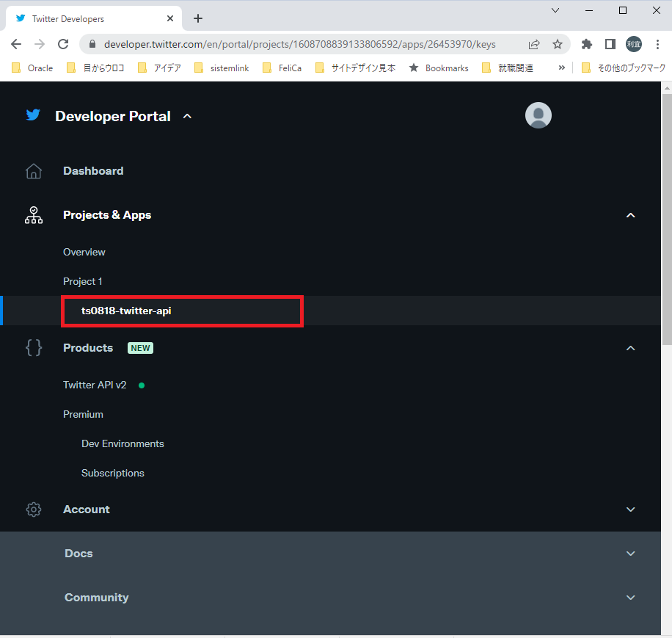Viewport: 672px width, 638px height.
Task: Collapse the Projects & Apps section chevron
Action: click(630, 215)
